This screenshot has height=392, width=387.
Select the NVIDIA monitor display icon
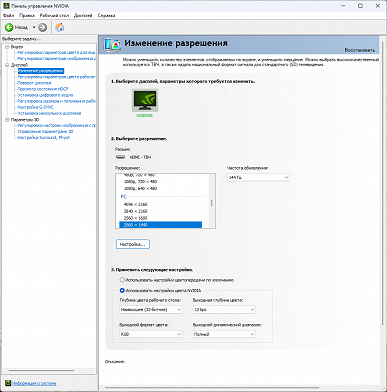pos(145,100)
